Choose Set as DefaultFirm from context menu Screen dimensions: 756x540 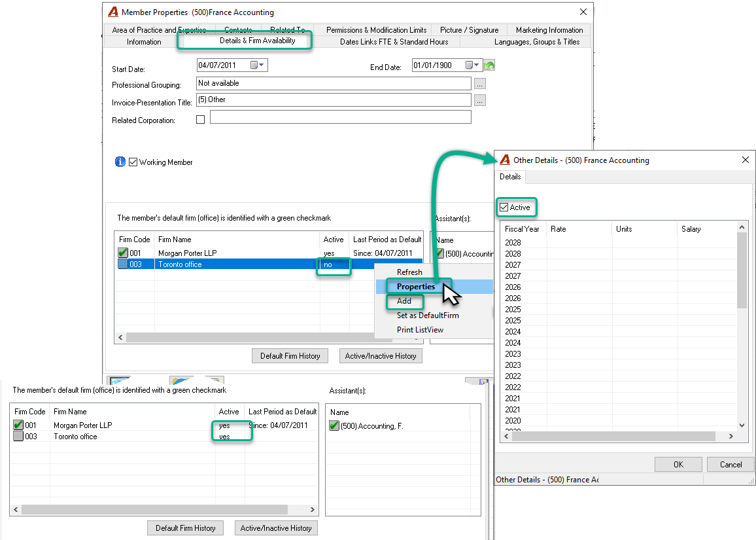(428, 315)
